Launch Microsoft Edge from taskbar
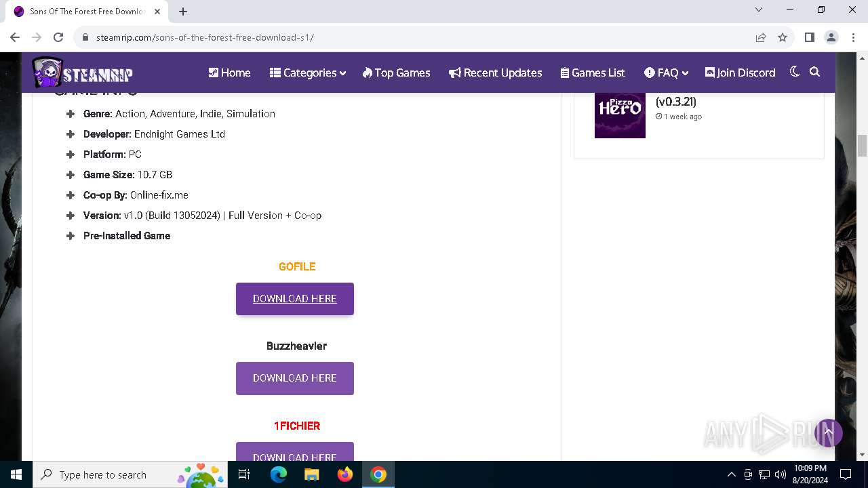868x488 pixels. [x=279, y=474]
